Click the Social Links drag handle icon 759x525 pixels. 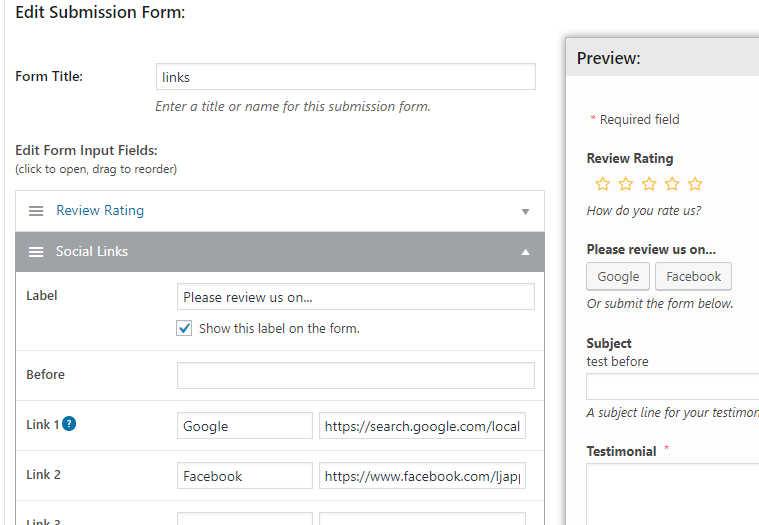click(x=36, y=252)
